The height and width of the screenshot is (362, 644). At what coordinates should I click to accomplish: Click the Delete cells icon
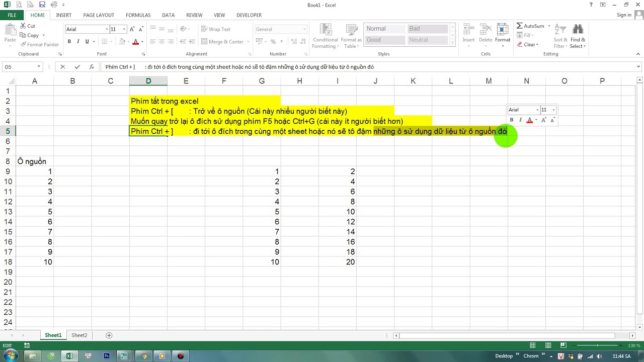[486, 29]
